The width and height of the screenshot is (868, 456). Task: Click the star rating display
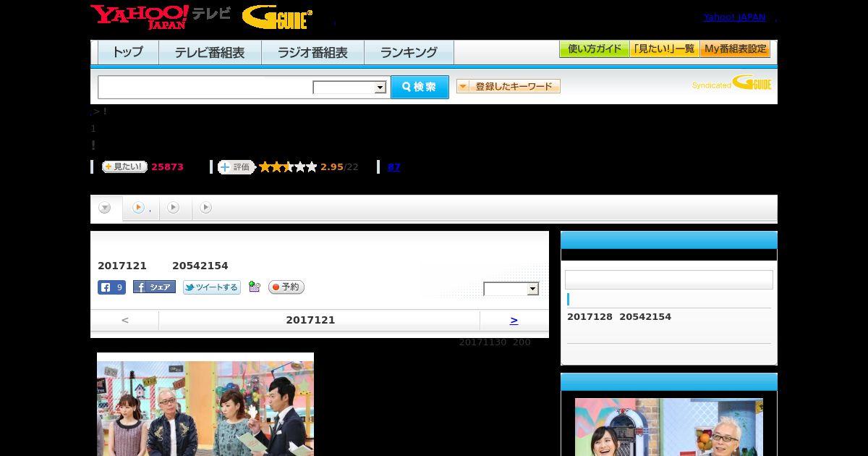(288, 167)
